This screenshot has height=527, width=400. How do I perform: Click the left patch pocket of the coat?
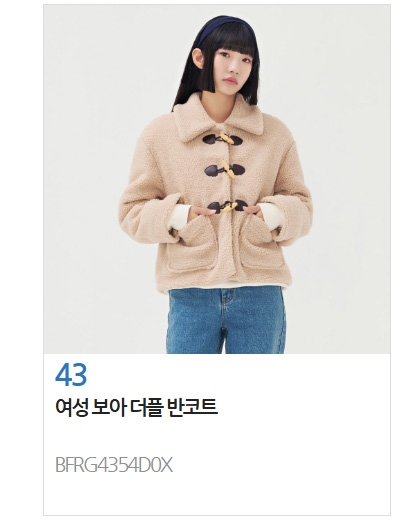pos(193,247)
